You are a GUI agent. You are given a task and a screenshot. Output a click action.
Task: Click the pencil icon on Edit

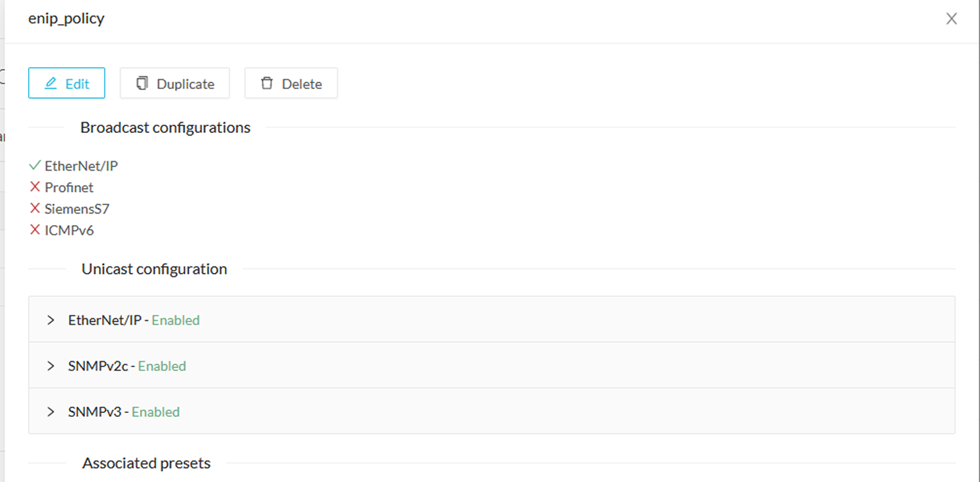(51, 84)
